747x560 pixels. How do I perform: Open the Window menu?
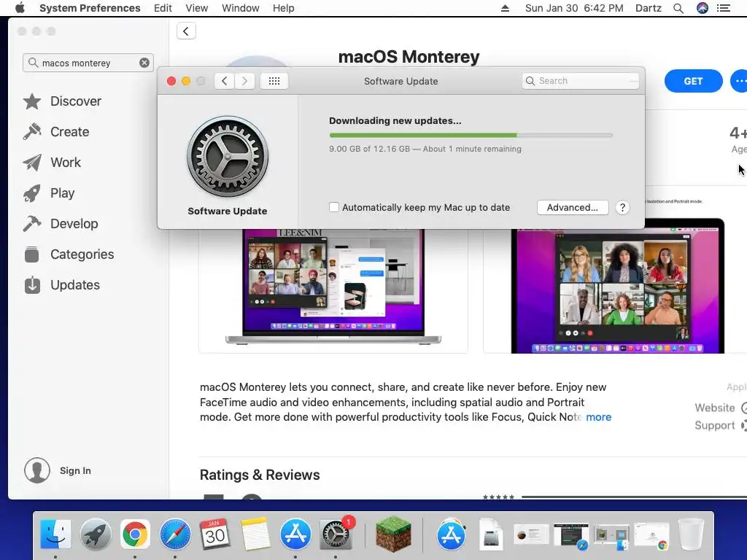(x=240, y=8)
